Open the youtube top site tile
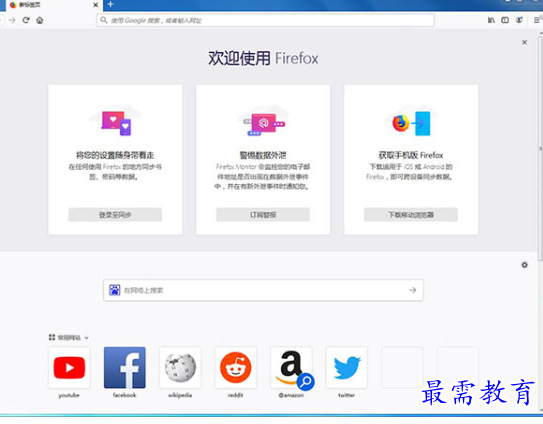The width and height of the screenshot is (543, 424). tap(69, 368)
